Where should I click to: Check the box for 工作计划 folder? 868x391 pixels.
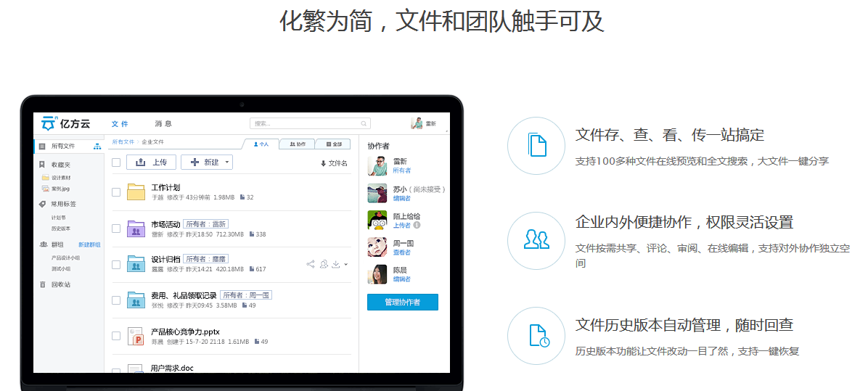tap(116, 192)
